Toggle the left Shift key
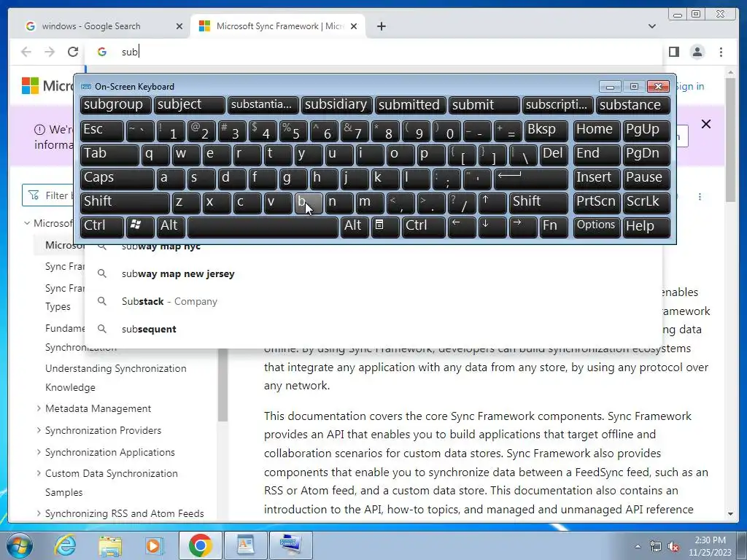 click(x=124, y=203)
